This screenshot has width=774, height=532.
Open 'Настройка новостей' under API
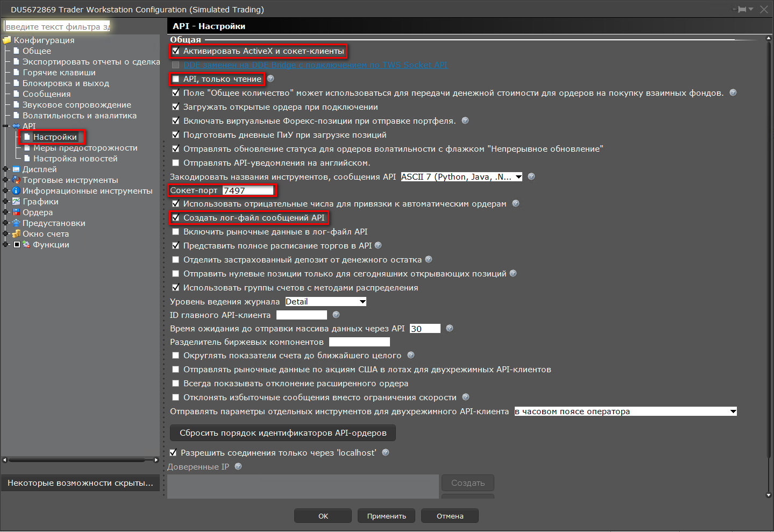[x=75, y=158]
